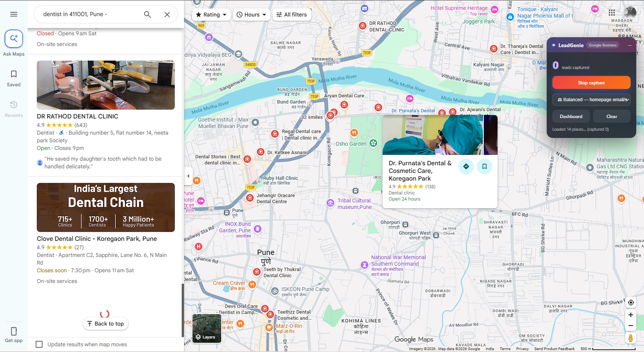Open Layers map type switcher
The height and width of the screenshot is (352, 644).
tap(207, 329)
